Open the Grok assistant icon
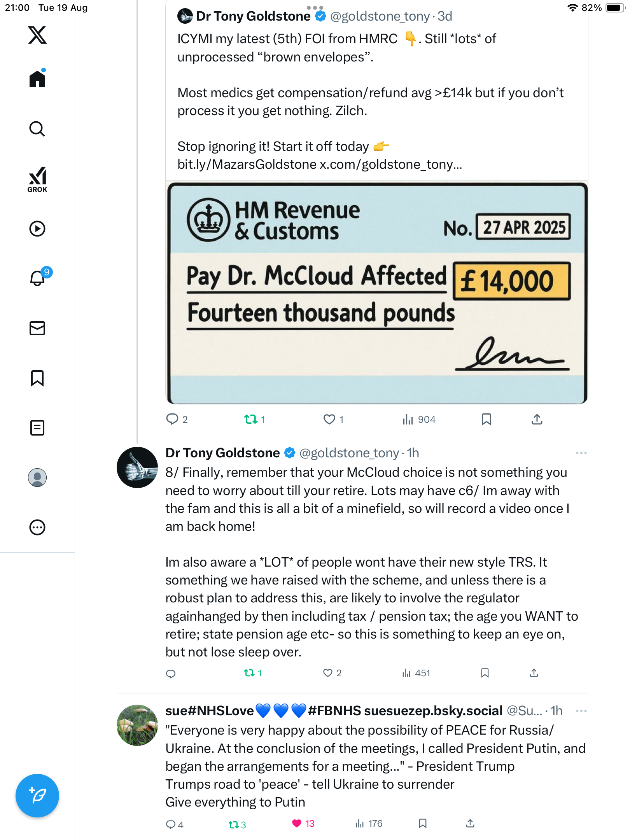This screenshot has height=840, width=630. [x=37, y=179]
